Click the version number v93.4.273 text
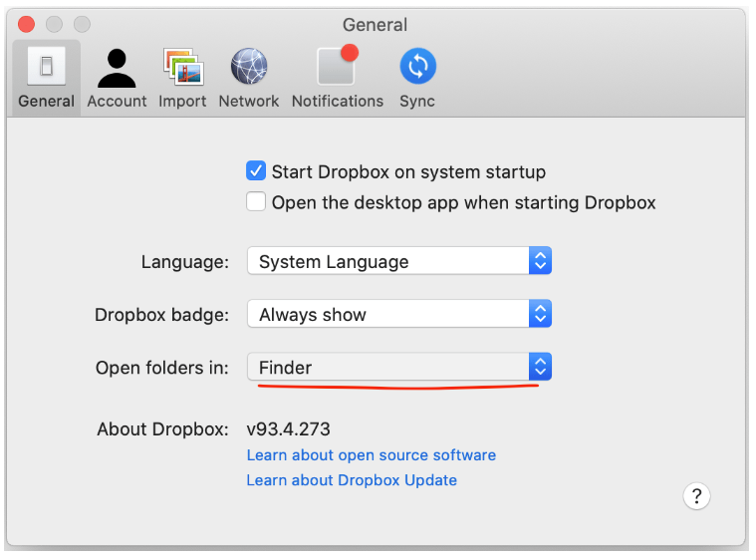Image resolution: width=756 pixels, height=560 pixels. (x=288, y=429)
